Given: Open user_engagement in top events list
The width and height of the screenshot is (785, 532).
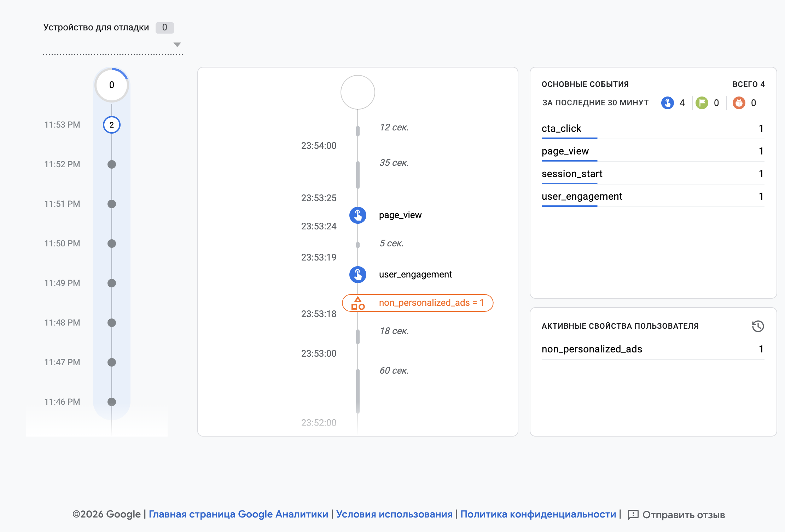Looking at the screenshot, I should click(653, 196).
